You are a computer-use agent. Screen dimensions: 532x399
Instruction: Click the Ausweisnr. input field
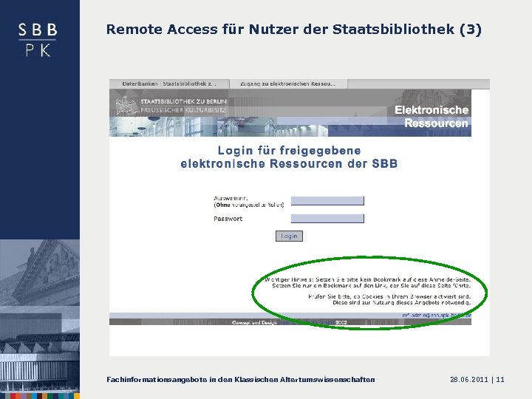coord(327,201)
